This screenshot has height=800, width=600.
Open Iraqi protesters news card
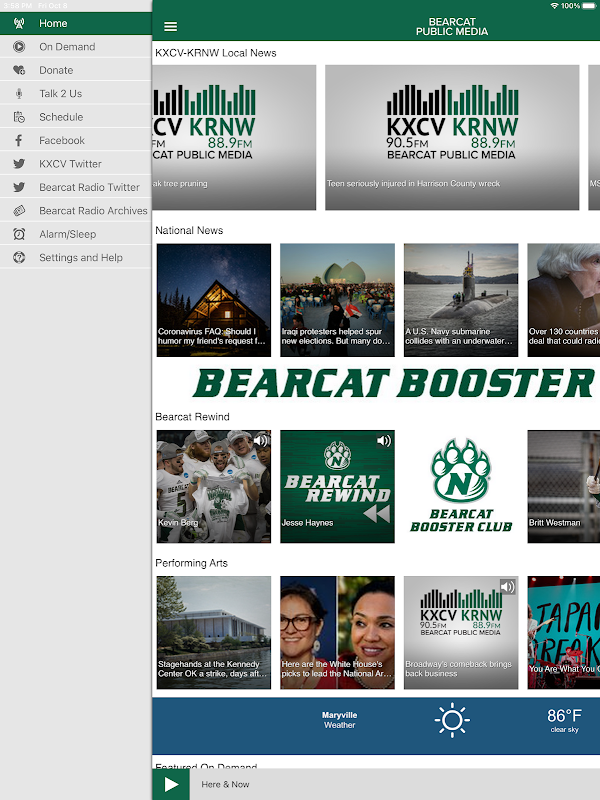[337, 300]
